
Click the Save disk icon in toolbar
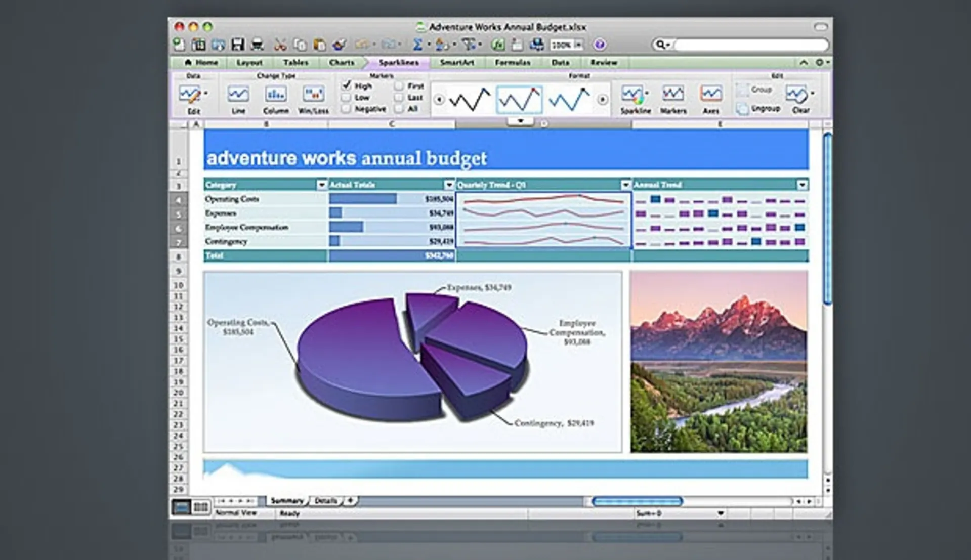tap(238, 45)
